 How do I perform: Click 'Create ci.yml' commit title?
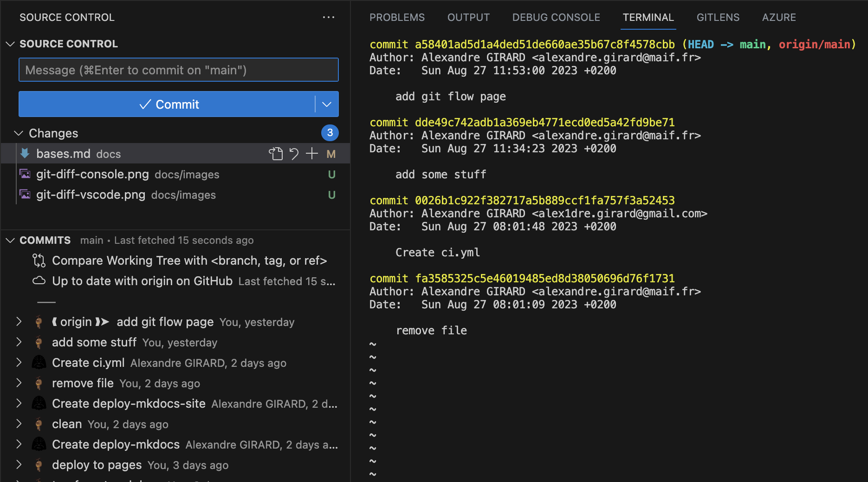[88, 363]
